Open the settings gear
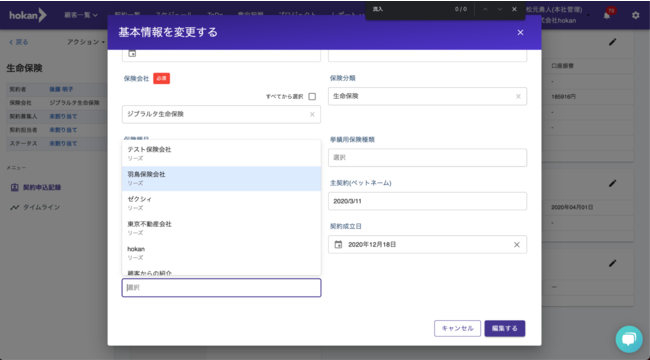Viewport: 650px width, 360px height. [635, 15]
